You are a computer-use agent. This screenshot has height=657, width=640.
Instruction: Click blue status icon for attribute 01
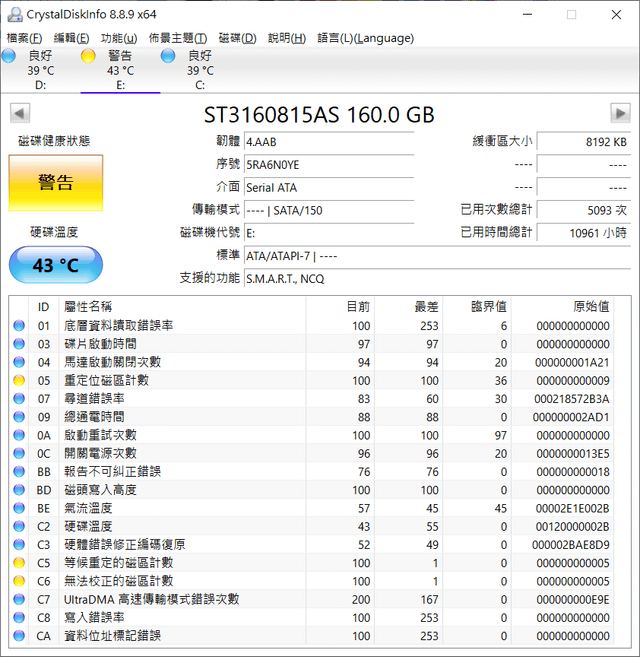click(x=19, y=326)
